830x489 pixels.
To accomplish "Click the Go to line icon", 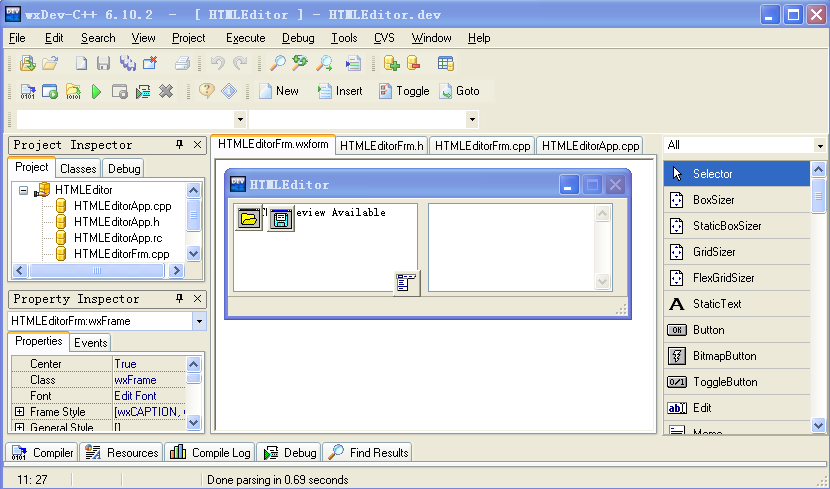I will pos(353,64).
